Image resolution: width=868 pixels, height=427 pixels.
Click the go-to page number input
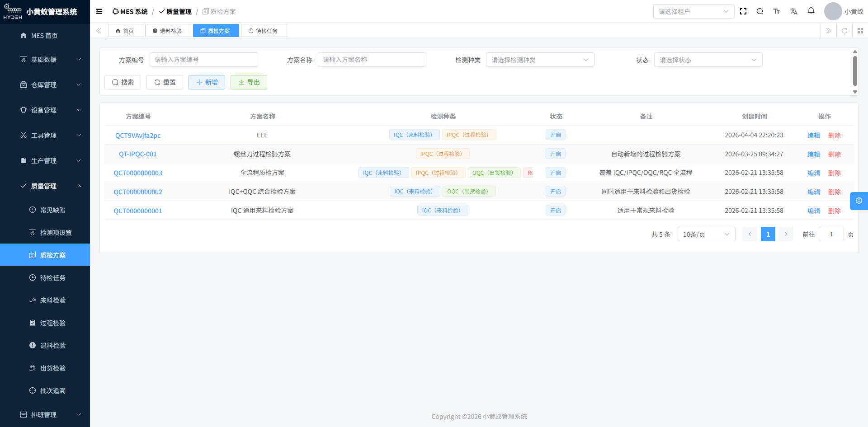tap(831, 234)
